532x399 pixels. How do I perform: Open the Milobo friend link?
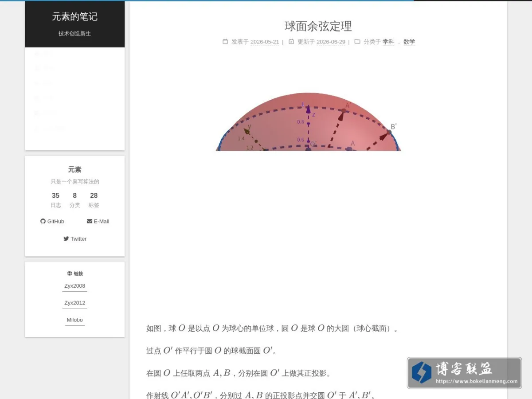pos(74,320)
